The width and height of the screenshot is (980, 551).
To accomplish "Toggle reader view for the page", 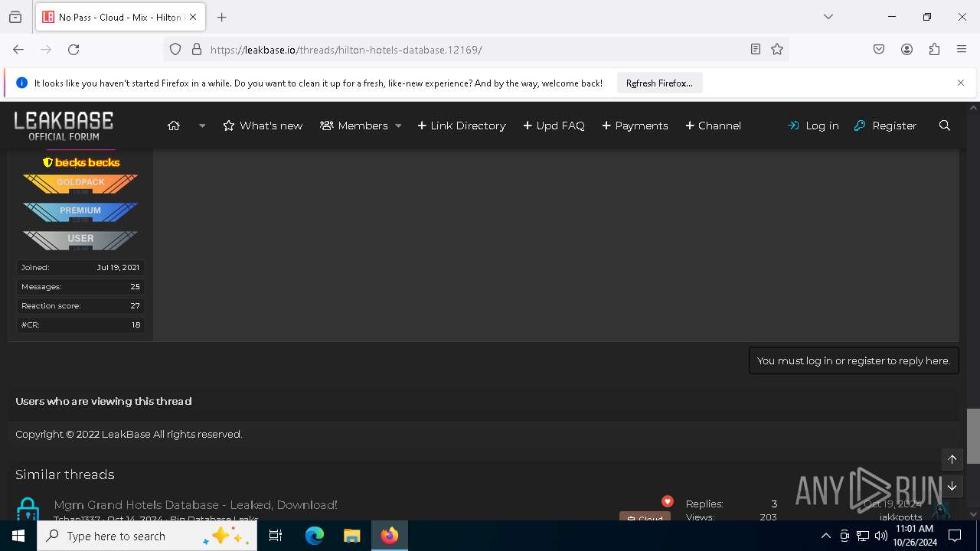I will 756,49.
